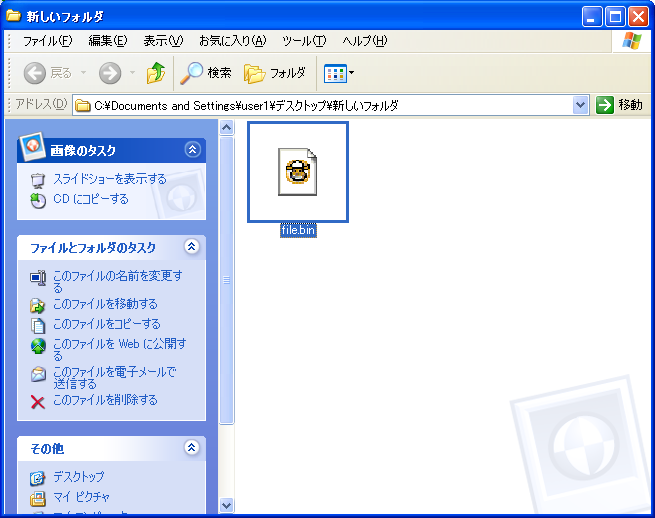
Task: Click the folder icon in title bar
Action: 13,16
